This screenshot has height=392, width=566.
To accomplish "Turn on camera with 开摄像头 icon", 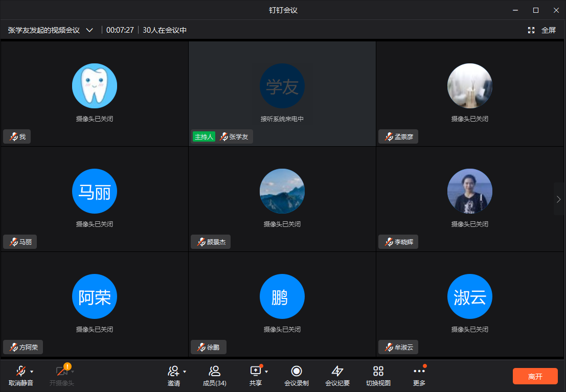I will [62, 371].
